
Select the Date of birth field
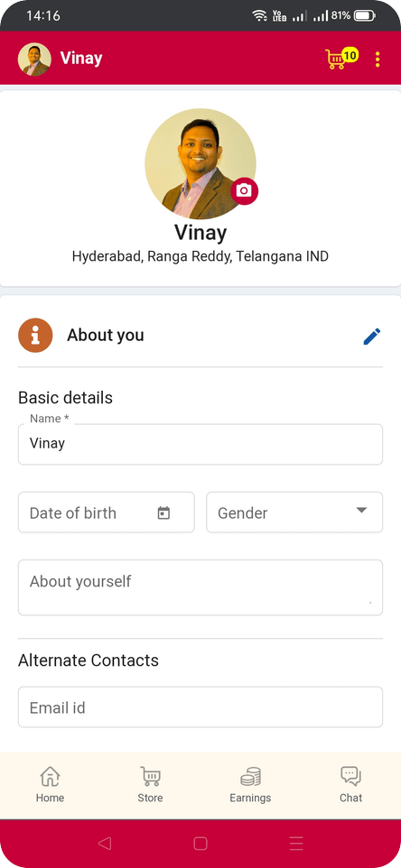pyautogui.click(x=107, y=512)
